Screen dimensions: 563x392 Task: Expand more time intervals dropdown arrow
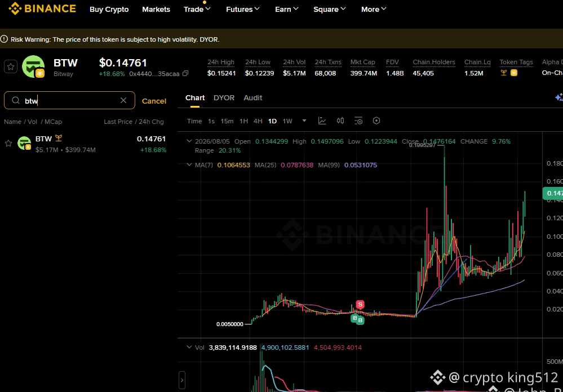[304, 121]
